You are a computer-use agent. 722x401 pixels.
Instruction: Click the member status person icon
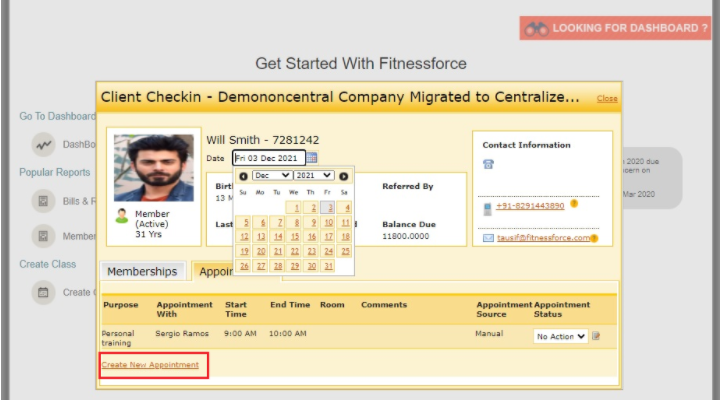122,215
